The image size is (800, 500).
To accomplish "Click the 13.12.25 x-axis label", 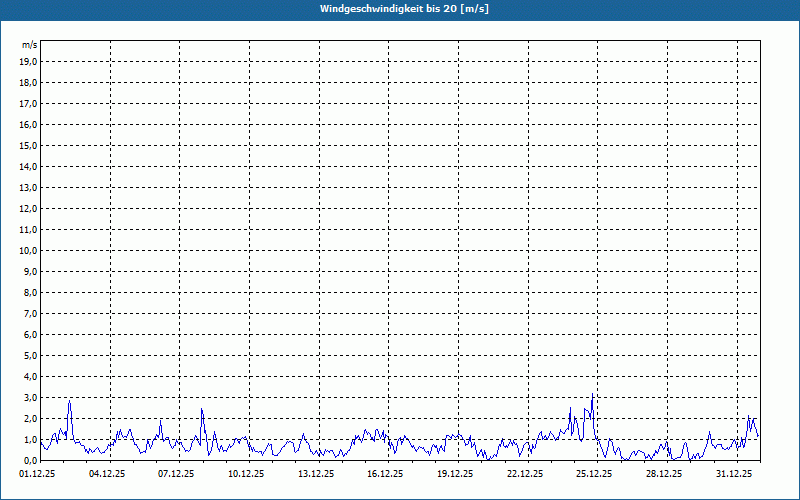I will click(x=316, y=474).
